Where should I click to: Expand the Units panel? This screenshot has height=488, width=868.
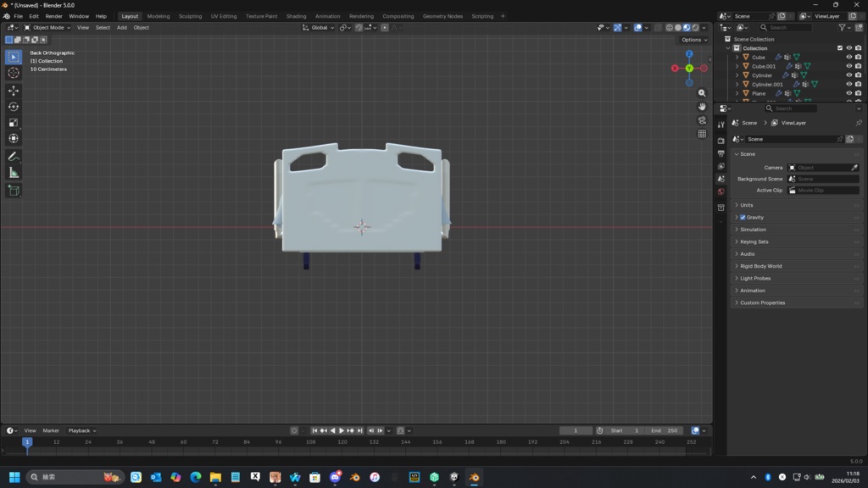pyautogui.click(x=746, y=205)
